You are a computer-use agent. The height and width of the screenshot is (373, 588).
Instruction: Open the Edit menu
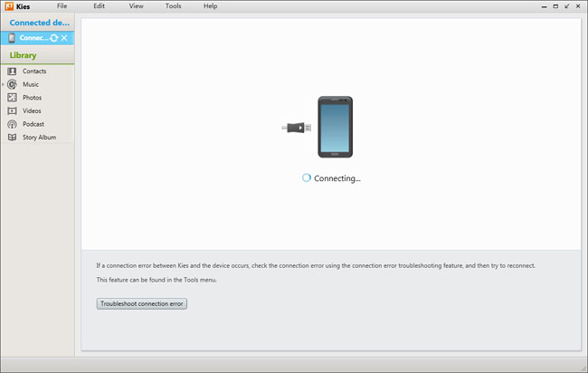pos(99,6)
